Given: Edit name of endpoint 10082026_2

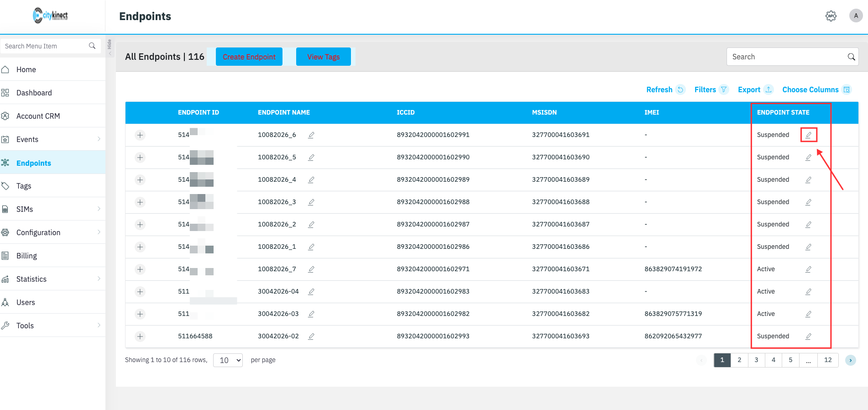Looking at the screenshot, I should pyautogui.click(x=311, y=225).
